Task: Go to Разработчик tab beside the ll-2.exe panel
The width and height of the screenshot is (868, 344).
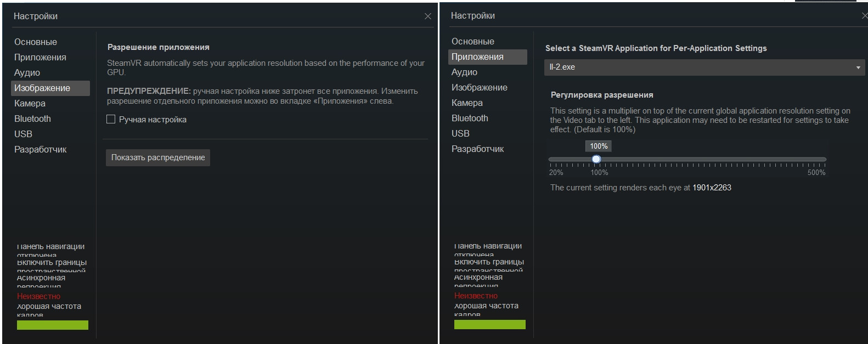Action: tap(478, 149)
